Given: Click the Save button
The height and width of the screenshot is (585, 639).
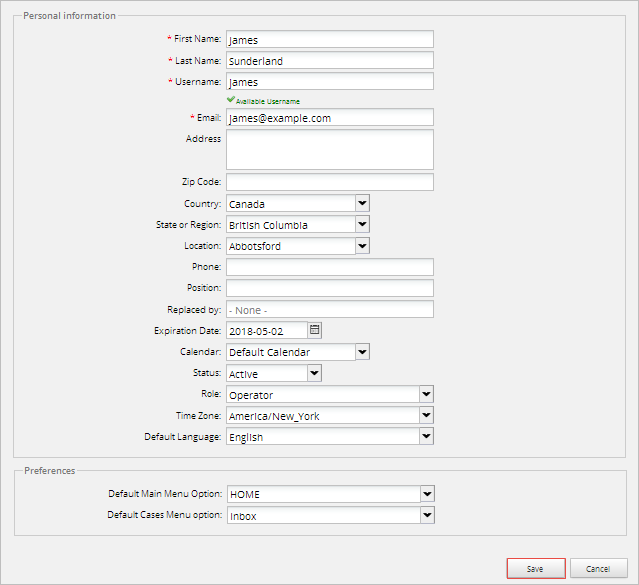Looking at the screenshot, I should [x=536, y=568].
